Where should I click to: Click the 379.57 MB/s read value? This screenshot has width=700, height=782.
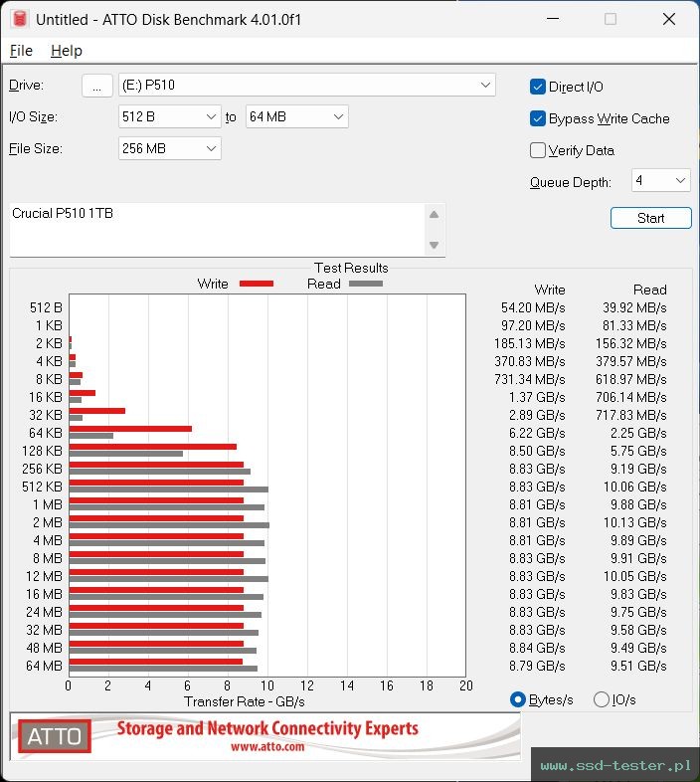[x=630, y=361]
